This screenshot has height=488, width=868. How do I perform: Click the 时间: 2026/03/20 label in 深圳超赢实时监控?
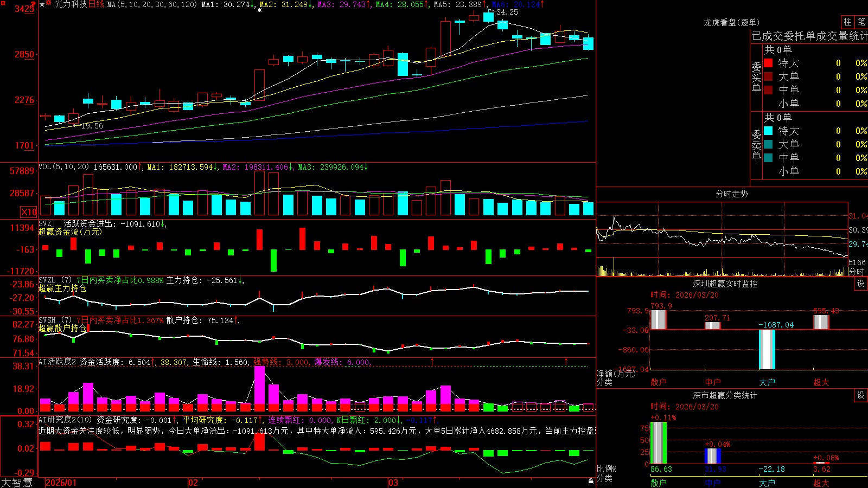coord(685,295)
